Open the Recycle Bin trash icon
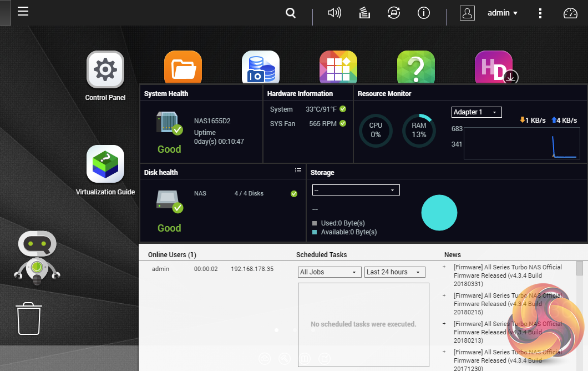Viewport: 588px width, 371px height. 29,318
